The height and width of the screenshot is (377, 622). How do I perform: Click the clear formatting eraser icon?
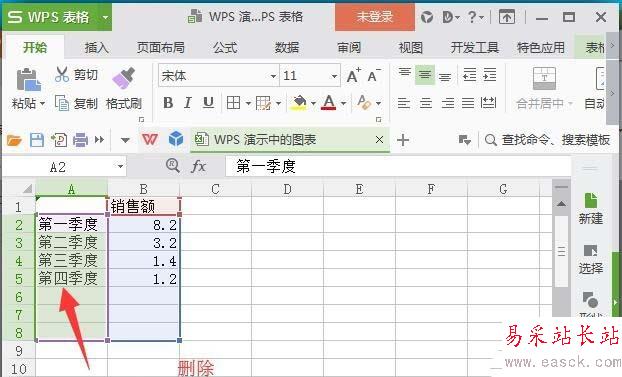coord(364,103)
